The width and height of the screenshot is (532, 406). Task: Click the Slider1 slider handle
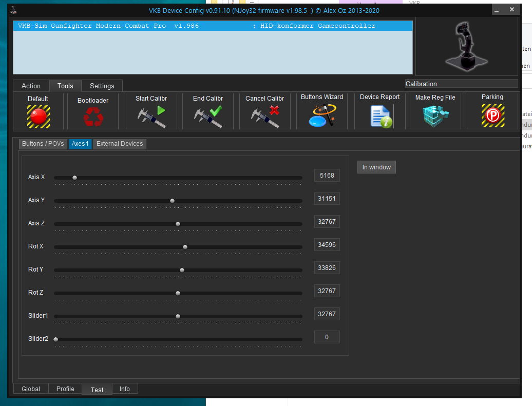tap(178, 316)
